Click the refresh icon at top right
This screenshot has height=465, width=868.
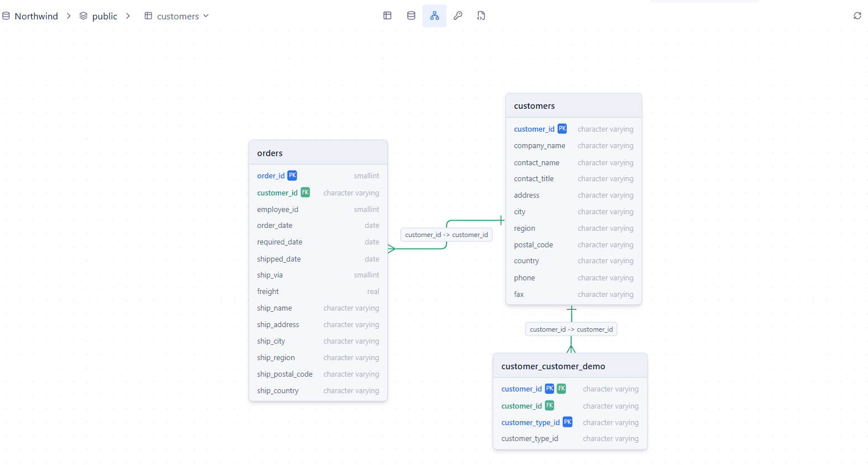point(857,16)
